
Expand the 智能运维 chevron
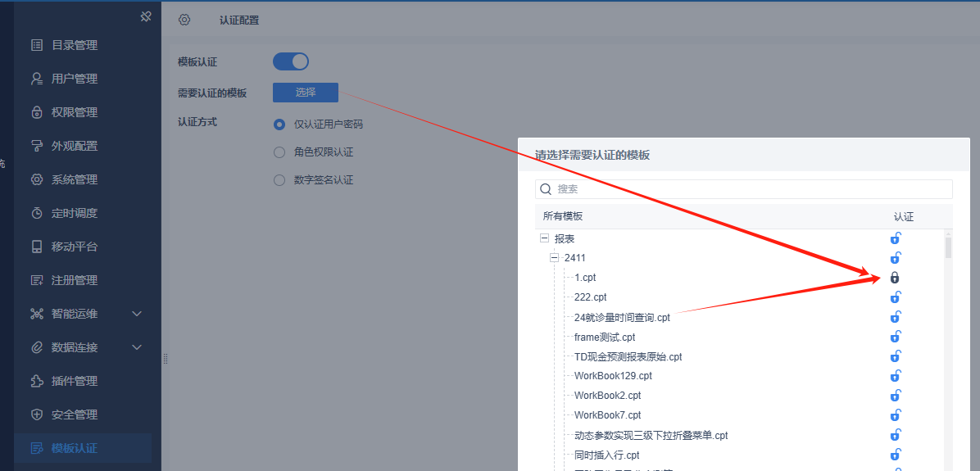click(138, 315)
